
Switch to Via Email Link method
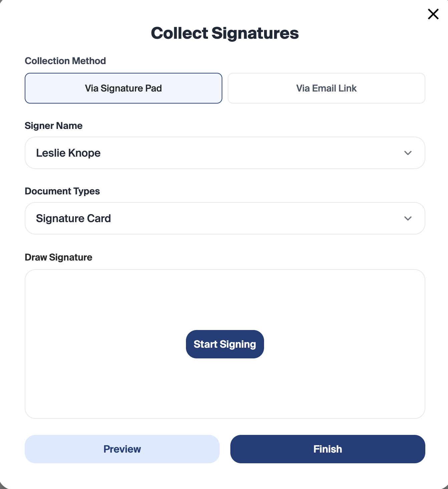click(x=326, y=88)
